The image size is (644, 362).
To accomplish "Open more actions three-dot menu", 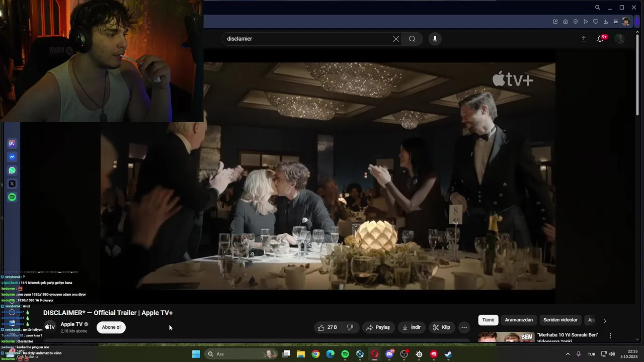I will tap(464, 327).
